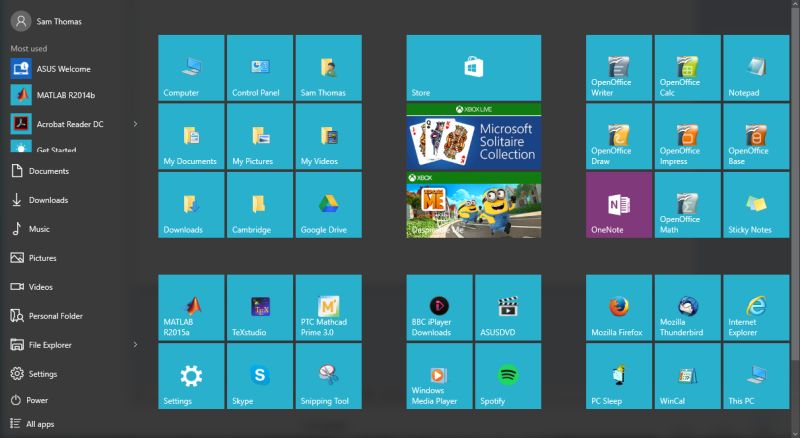The image size is (800, 438).
Task: Launch Internet Explorer tile
Action: [x=756, y=307]
